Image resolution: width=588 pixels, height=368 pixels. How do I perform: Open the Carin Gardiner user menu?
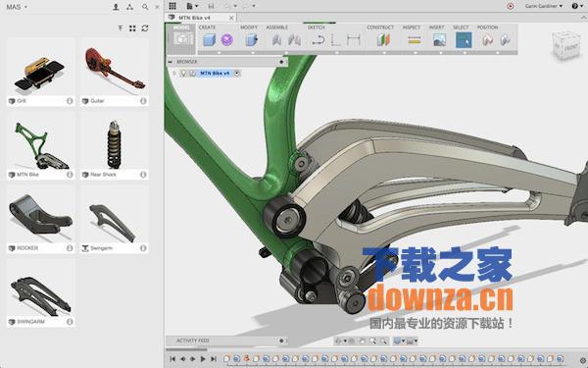point(544,6)
